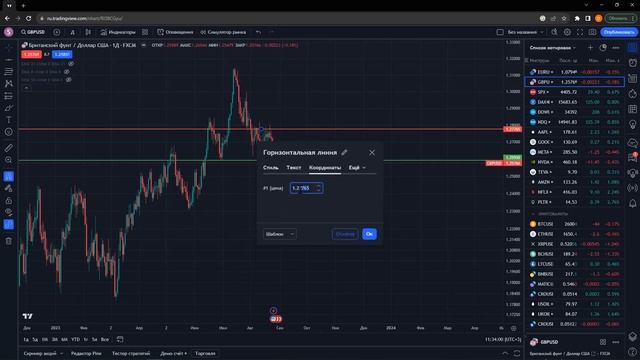Open quick search icon in top toolbar
This screenshot has width=640, height=360.
tap(554, 32)
